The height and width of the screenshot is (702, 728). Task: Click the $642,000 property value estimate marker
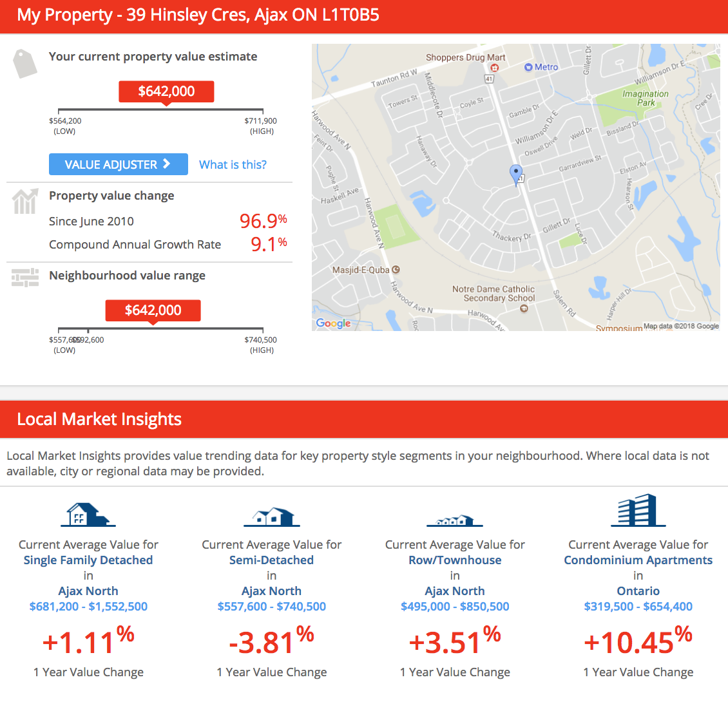166,92
